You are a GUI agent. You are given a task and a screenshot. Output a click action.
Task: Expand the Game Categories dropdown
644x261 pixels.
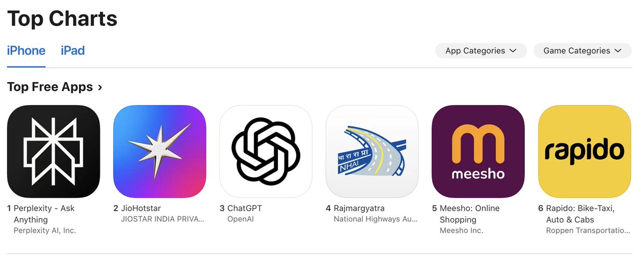click(x=582, y=51)
